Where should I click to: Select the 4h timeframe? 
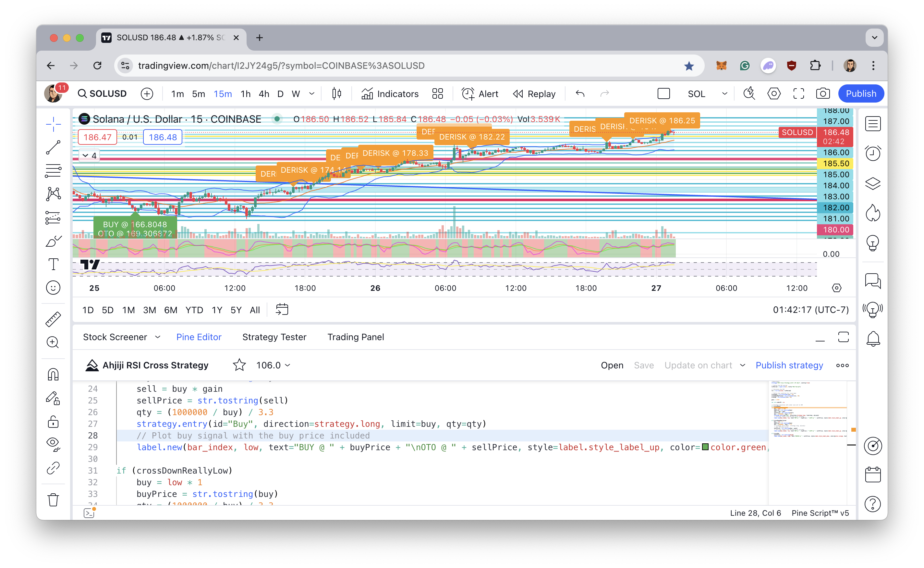(x=264, y=93)
